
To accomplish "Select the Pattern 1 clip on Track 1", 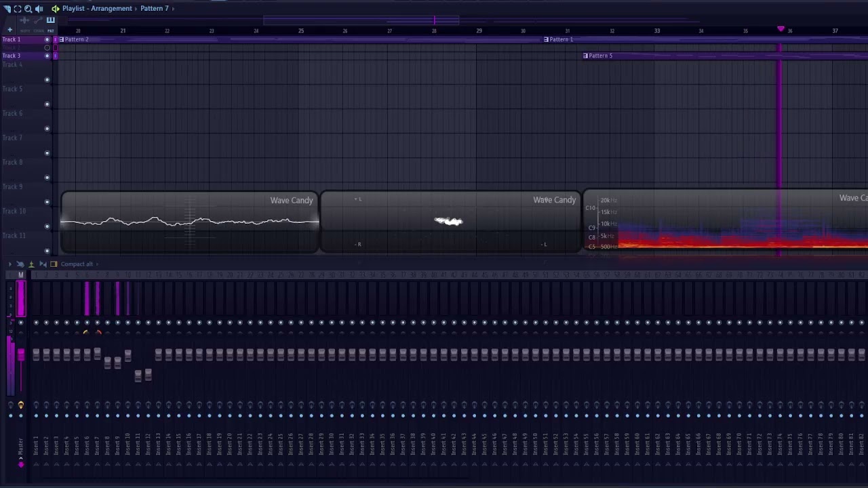I will [x=705, y=39].
